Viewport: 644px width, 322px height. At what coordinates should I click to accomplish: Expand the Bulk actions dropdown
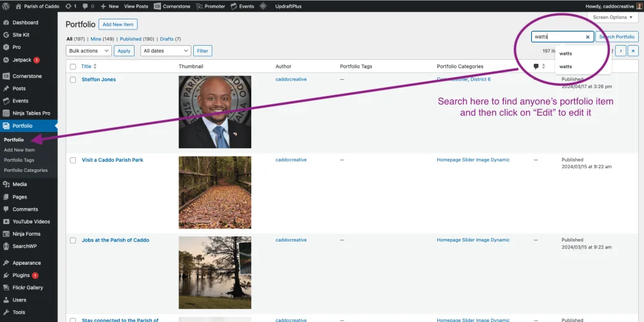tap(88, 51)
